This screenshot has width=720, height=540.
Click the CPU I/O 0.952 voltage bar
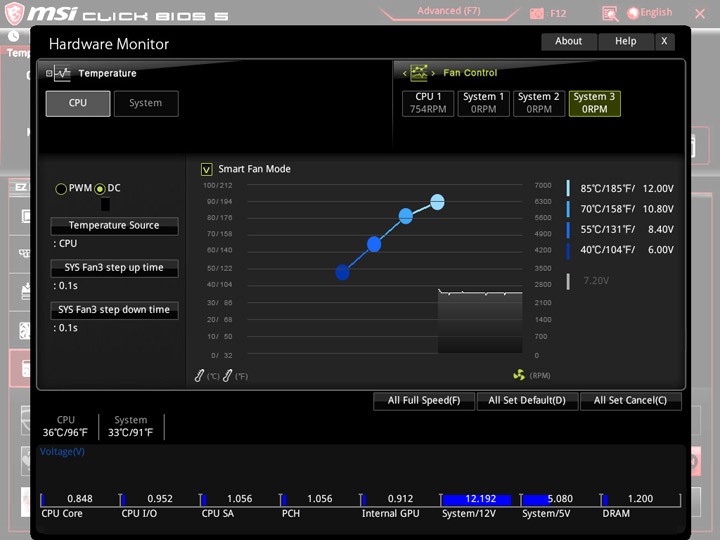click(x=160, y=500)
